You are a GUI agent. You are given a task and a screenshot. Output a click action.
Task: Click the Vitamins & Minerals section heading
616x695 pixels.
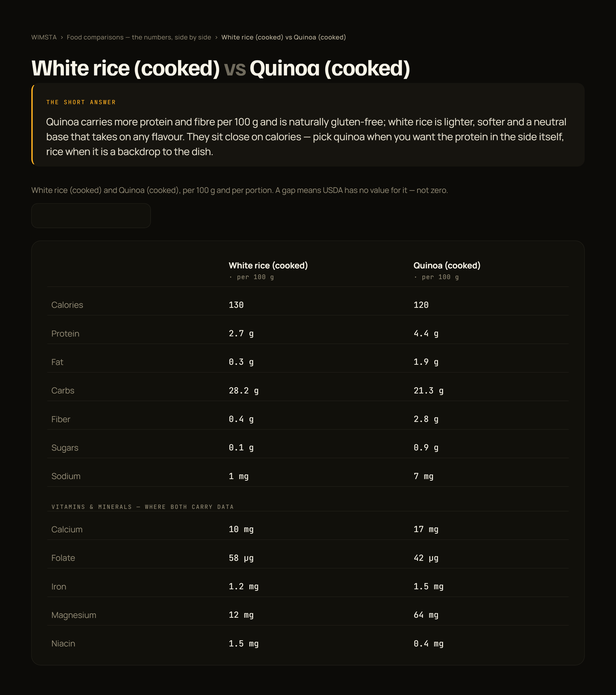(x=143, y=506)
